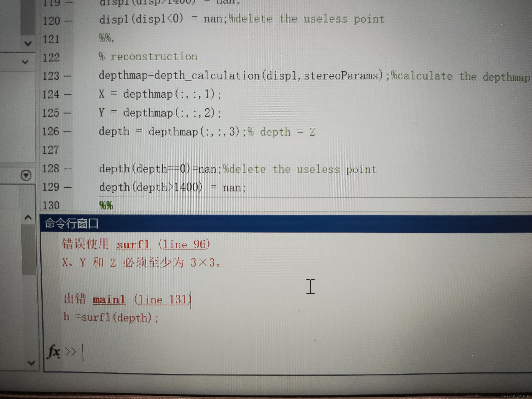Click line number 130
532x399 pixels.
point(51,205)
